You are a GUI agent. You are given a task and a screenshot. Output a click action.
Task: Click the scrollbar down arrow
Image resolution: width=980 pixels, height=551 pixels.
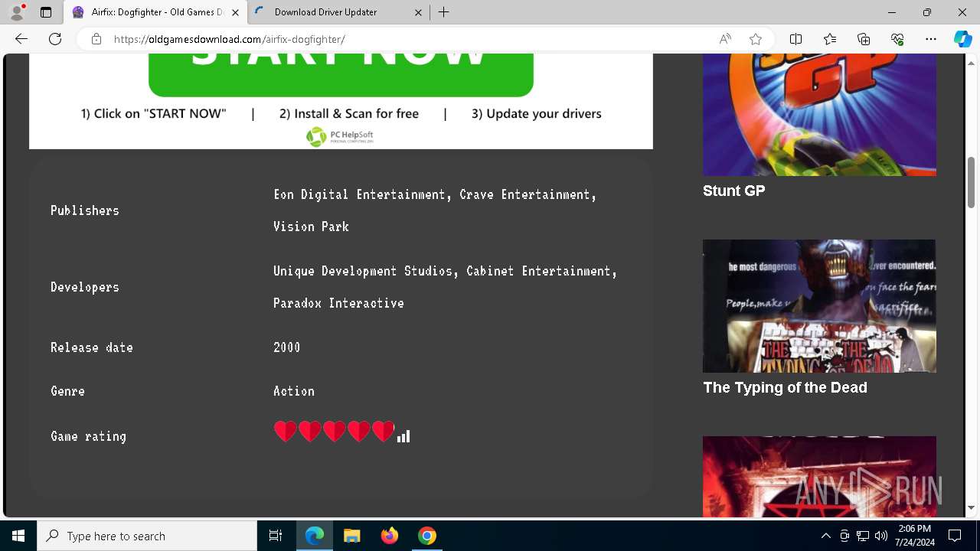[x=972, y=507]
